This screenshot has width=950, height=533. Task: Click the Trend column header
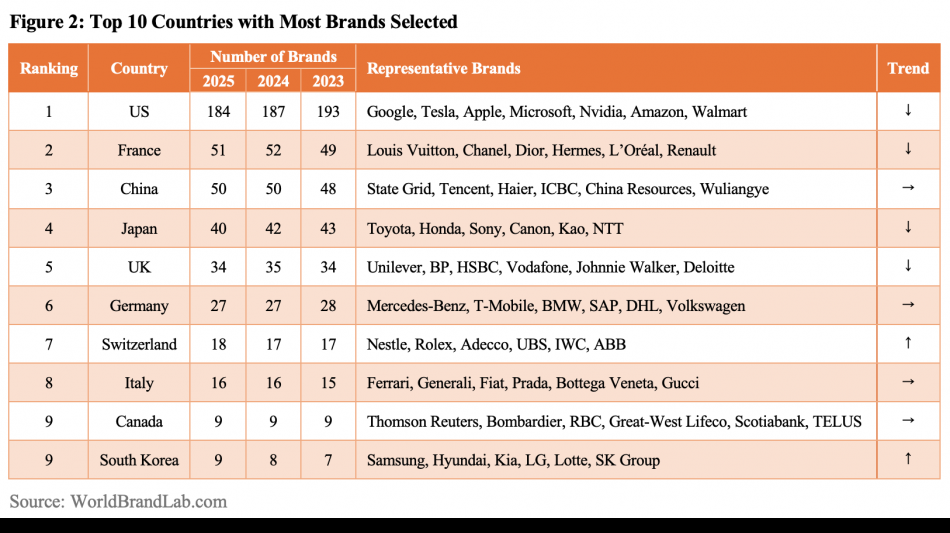coord(908,68)
